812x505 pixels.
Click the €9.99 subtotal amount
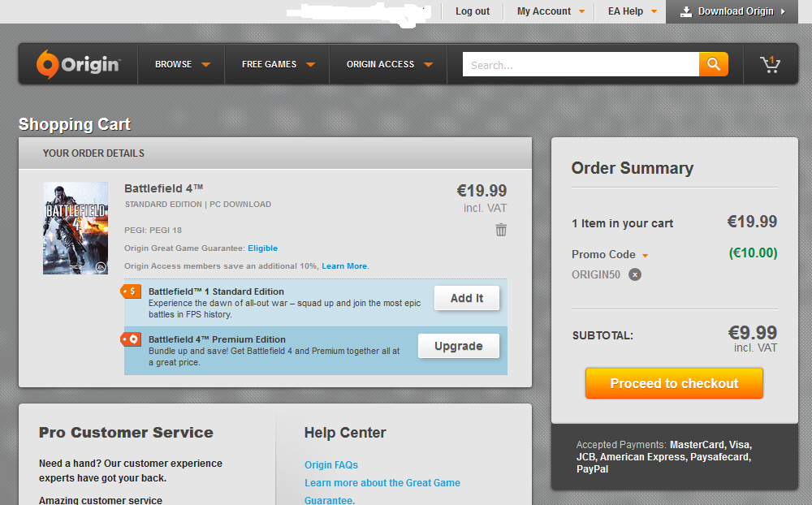[753, 333]
